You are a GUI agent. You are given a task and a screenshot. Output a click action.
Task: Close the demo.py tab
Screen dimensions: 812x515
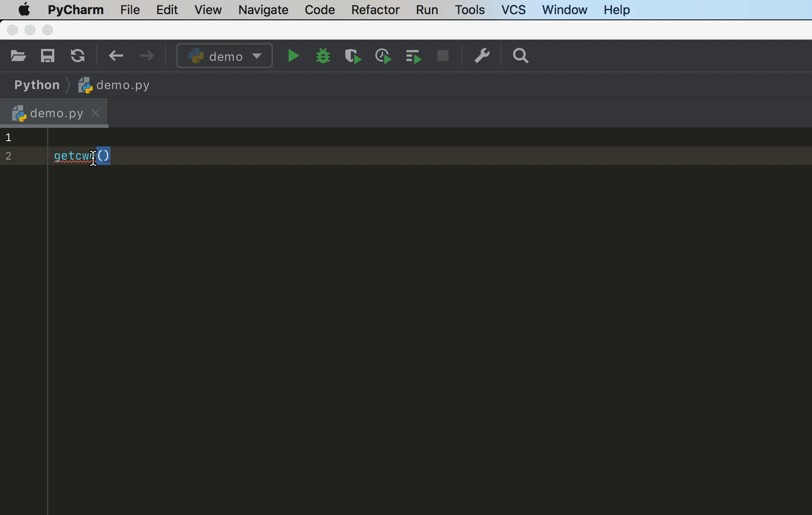pos(95,113)
